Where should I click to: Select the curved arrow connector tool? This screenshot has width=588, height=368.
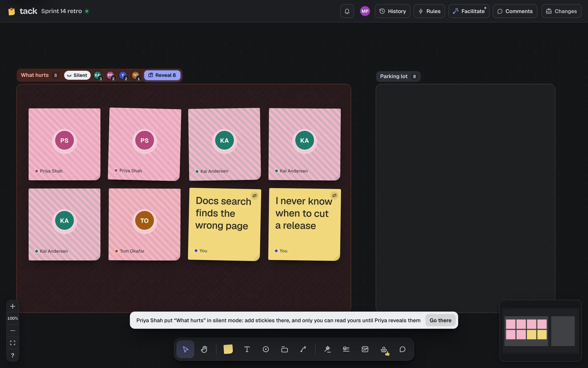[x=303, y=349]
